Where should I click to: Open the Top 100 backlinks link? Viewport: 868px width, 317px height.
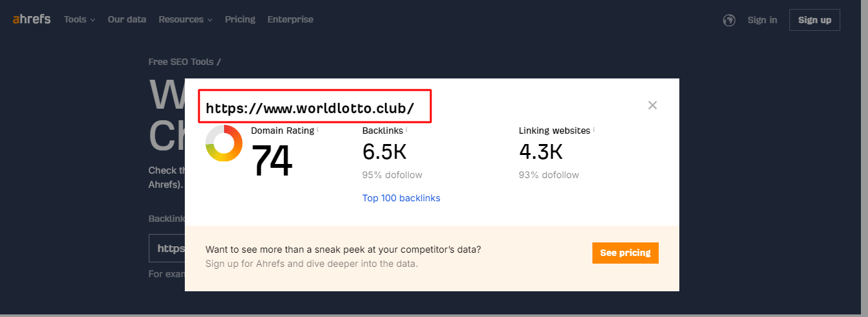click(401, 198)
